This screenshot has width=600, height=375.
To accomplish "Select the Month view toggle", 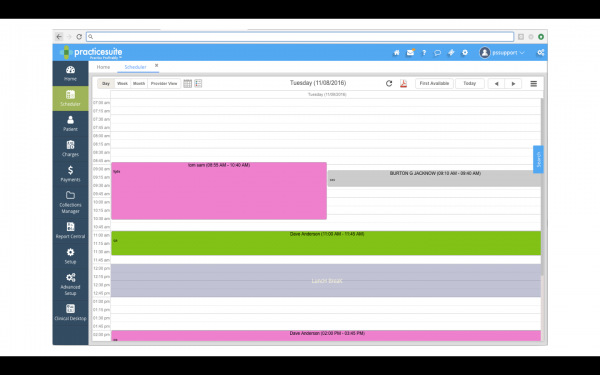I will point(139,83).
